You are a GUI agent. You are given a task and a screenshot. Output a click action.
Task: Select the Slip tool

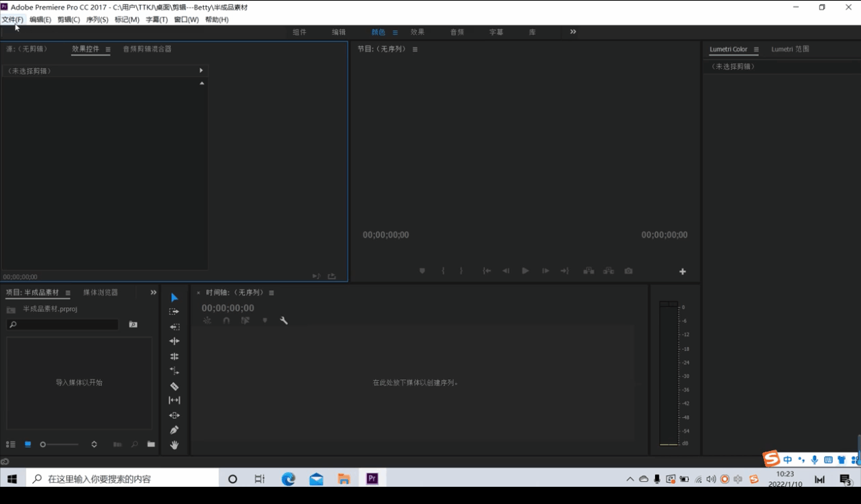click(x=174, y=400)
